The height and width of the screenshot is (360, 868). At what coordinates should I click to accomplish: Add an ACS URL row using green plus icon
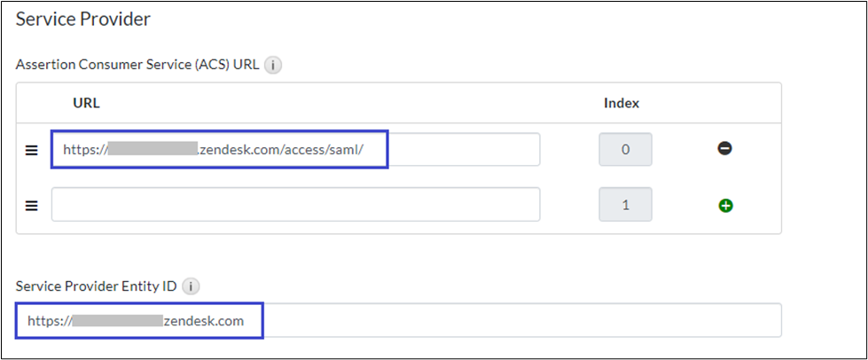click(725, 205)
